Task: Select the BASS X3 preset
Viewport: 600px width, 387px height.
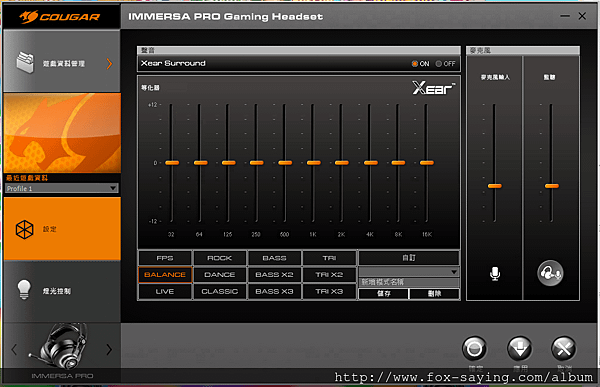Action: [274, 292]
